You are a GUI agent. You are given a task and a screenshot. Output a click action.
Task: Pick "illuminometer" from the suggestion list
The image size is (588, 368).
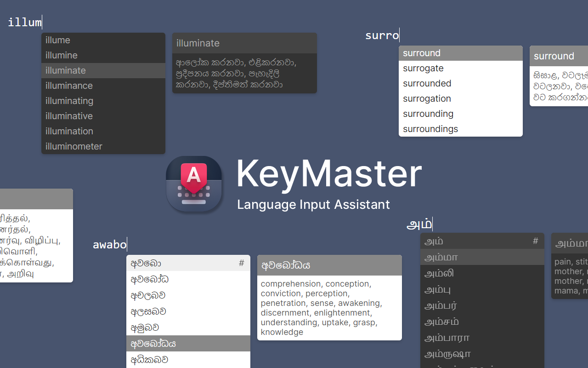pos(73,146)
